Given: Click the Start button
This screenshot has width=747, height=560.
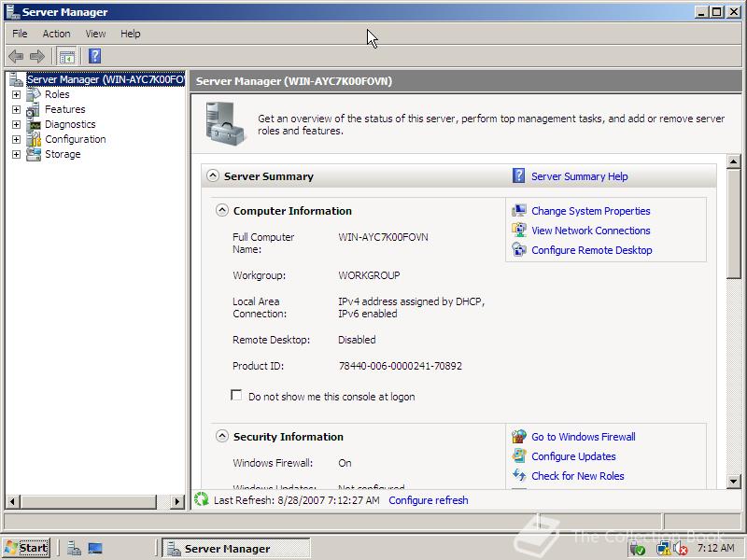Looking at the screenshot, I should pyautogui.click(x=26, y=548).
